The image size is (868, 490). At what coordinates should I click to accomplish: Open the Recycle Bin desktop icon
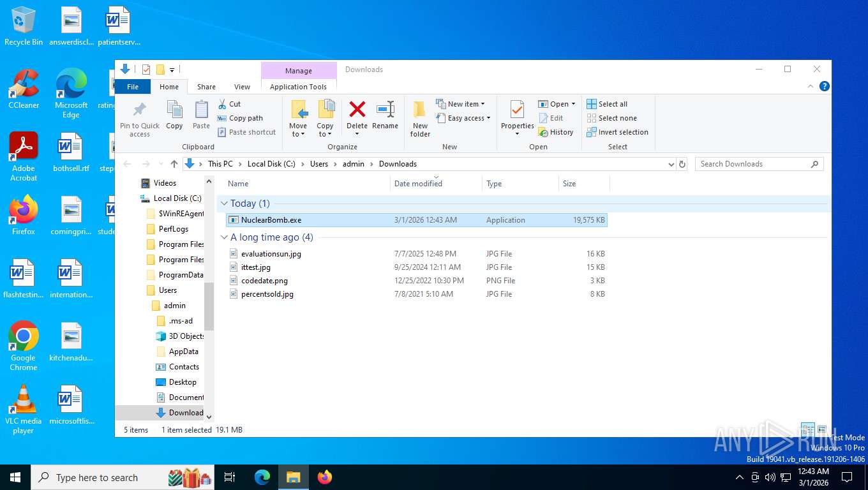[x=24, y=26]
